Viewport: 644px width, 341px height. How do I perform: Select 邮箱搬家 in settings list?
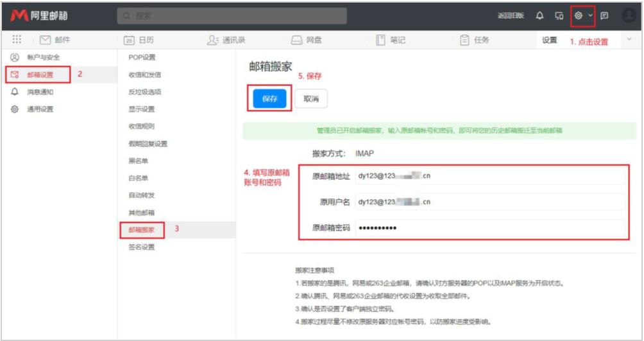(x=142, y=229)
